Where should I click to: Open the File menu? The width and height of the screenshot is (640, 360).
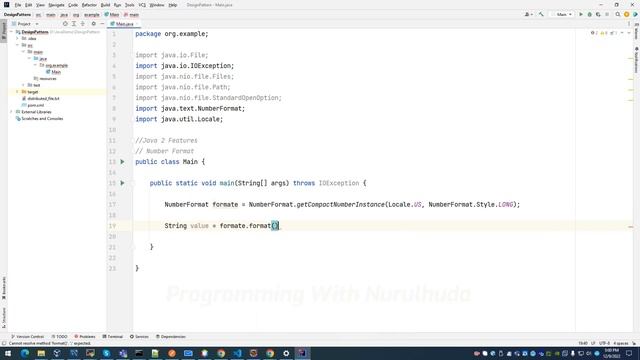click(x=18, y=5)
